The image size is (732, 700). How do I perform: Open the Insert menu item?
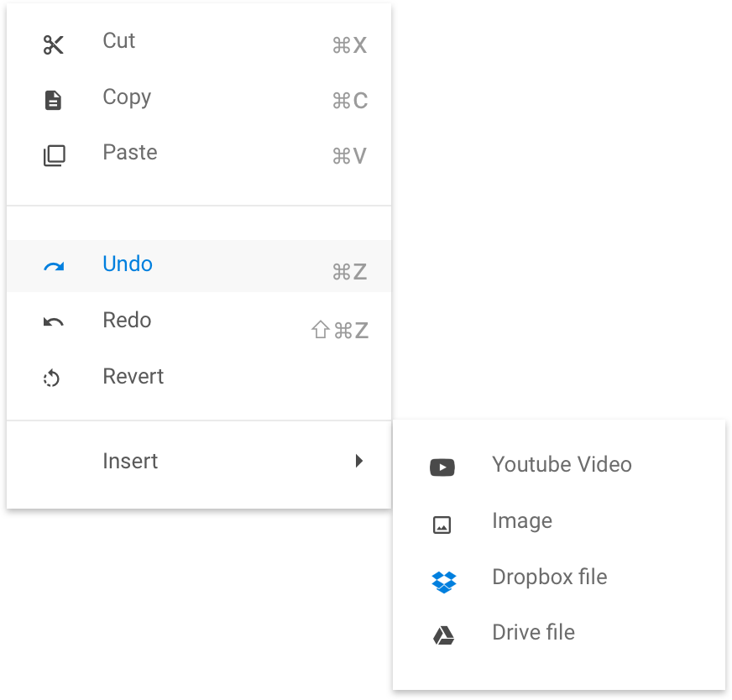click(x=199, y=461)
